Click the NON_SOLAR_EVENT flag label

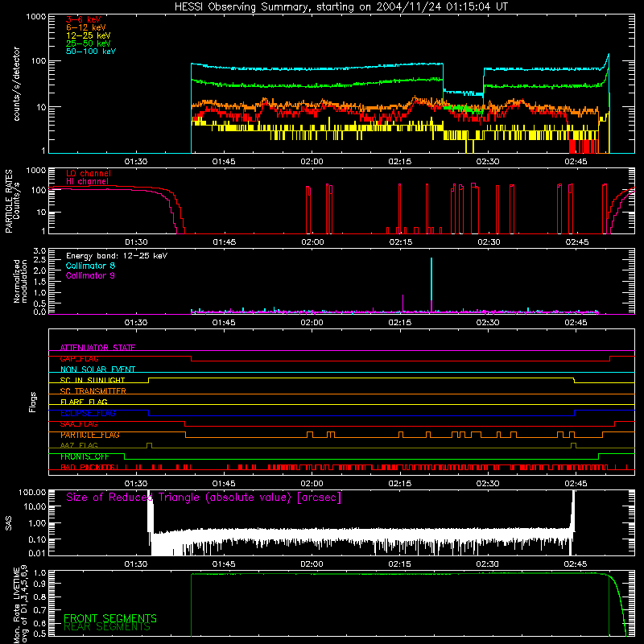coord(97,369)
